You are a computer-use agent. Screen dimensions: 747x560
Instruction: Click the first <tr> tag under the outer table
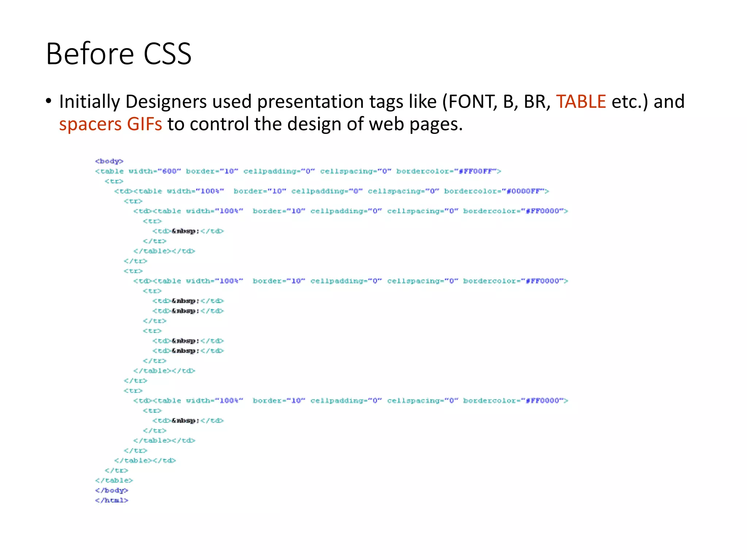(114, 181)
